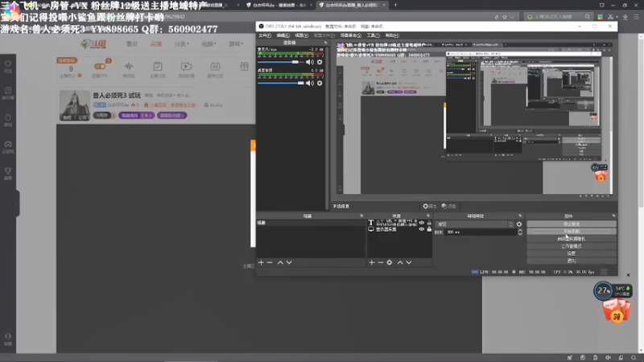Move scene down with down arrow
Viewport: 644px width, 362px height.
tap(289, 262)
